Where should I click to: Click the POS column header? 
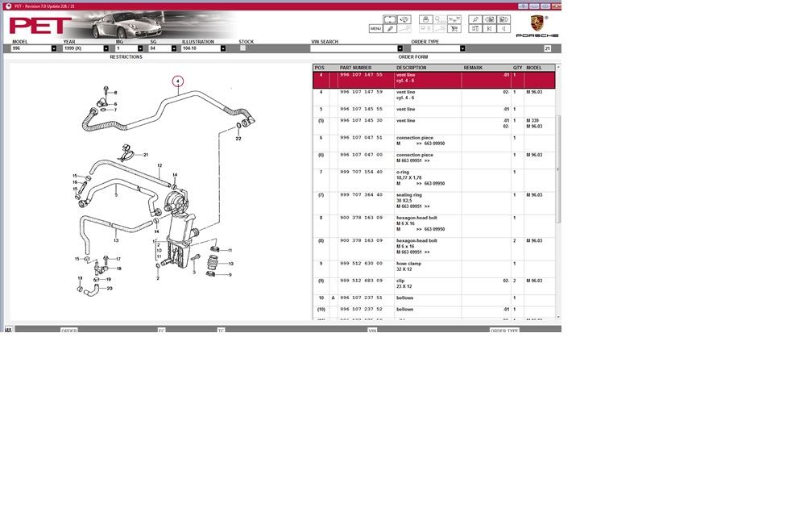[320, 68]
